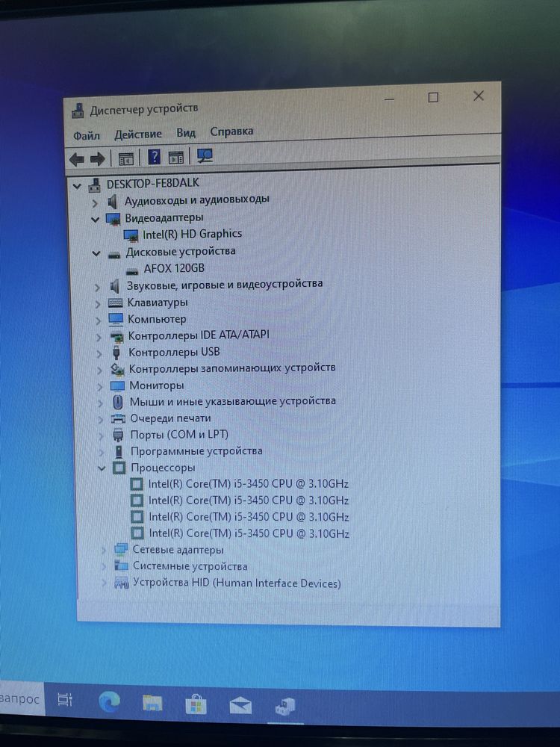Click the taskbar search box

click(x=22, y=699)
